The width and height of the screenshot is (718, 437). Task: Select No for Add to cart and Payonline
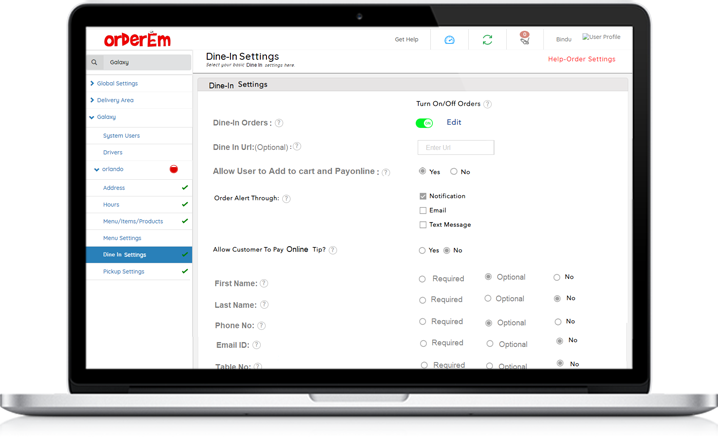pos(453,171)
